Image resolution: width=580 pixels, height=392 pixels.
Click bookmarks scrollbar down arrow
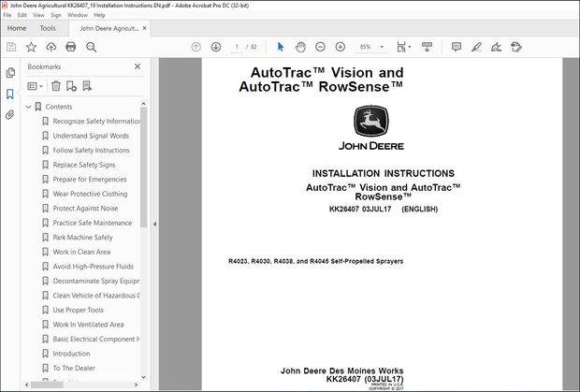pos(143,378)
